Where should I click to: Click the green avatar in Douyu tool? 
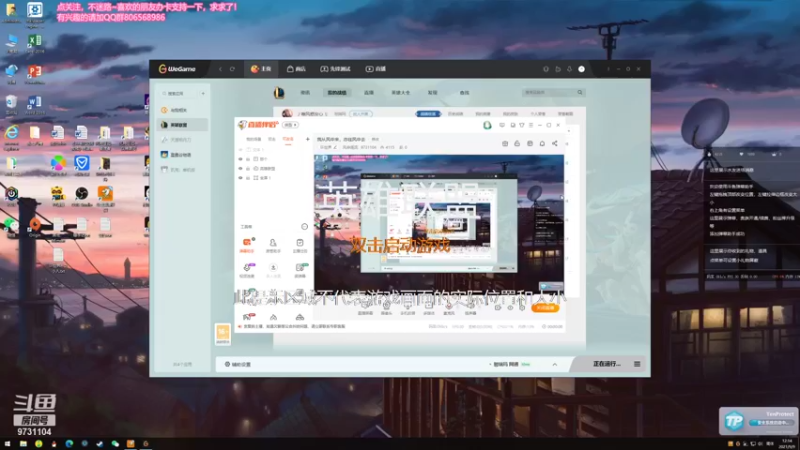coord(487,125)
